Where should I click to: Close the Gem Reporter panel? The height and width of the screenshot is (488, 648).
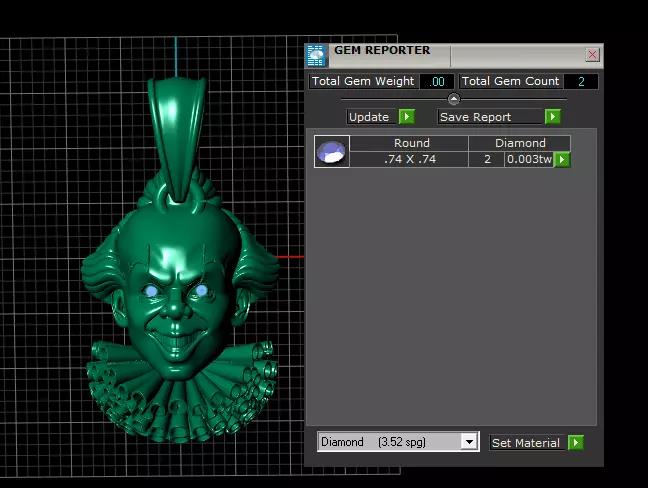[x=592, y=55]
